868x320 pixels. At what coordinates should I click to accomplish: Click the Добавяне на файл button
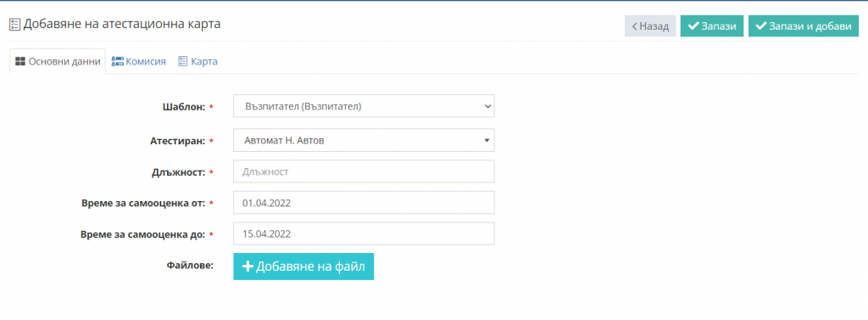pos(303,267)
